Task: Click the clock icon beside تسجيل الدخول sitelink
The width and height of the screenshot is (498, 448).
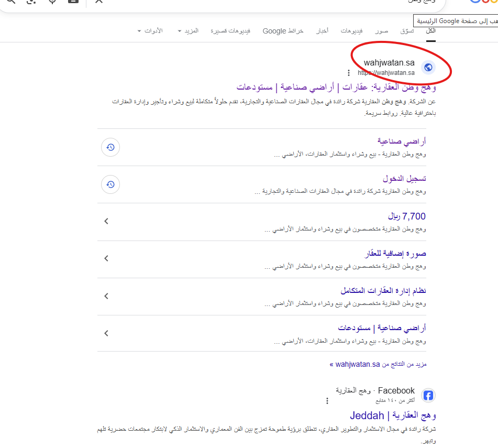Action: [x=110, y=184]
